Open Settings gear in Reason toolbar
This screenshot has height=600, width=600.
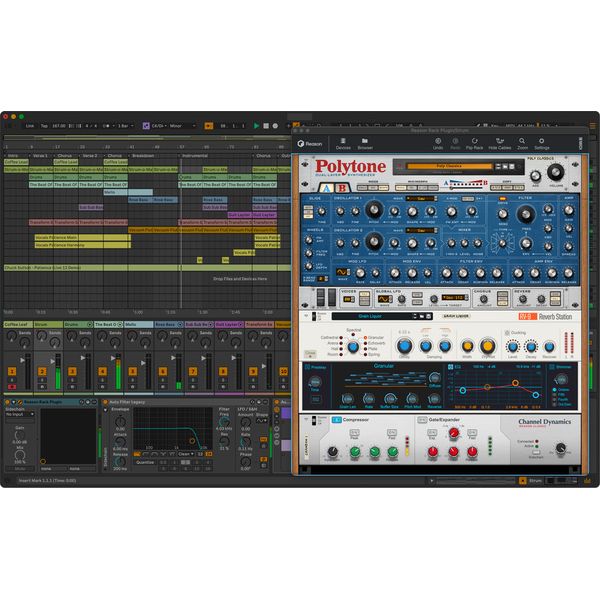541,141
